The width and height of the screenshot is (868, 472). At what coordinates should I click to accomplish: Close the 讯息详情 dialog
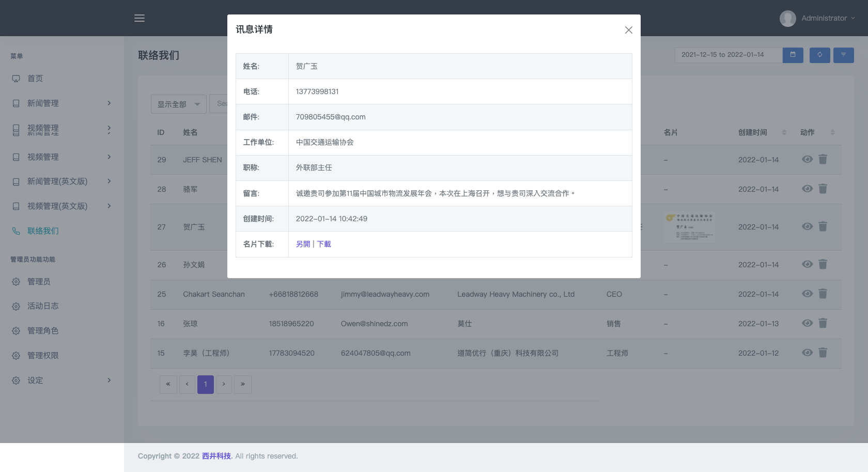pyautogui.click(x=628, y=30)
